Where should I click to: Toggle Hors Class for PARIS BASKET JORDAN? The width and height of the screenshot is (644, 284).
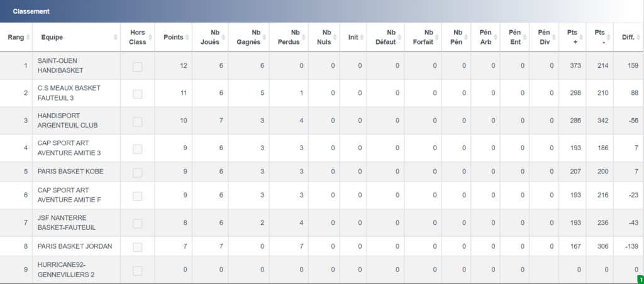click(137, 246)
